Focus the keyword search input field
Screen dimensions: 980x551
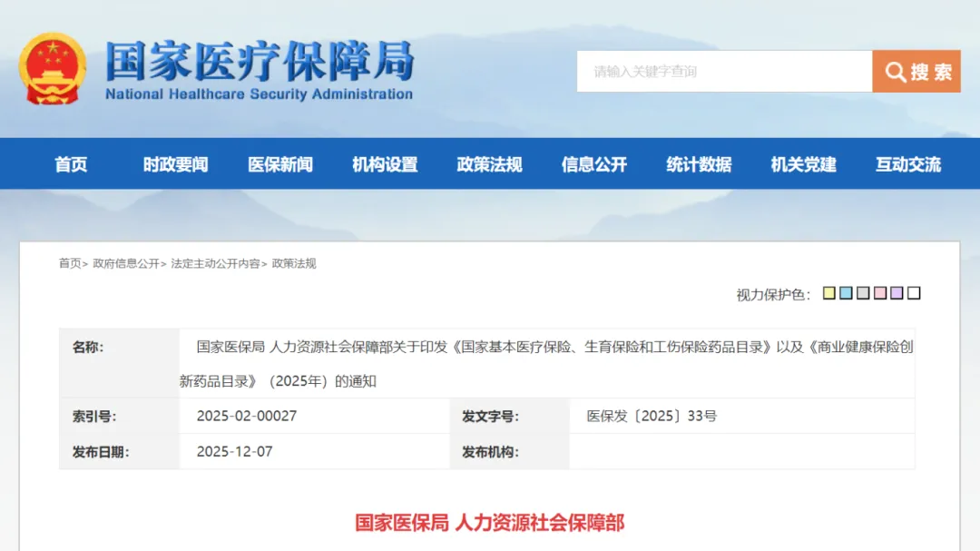[x=724, y=72]
